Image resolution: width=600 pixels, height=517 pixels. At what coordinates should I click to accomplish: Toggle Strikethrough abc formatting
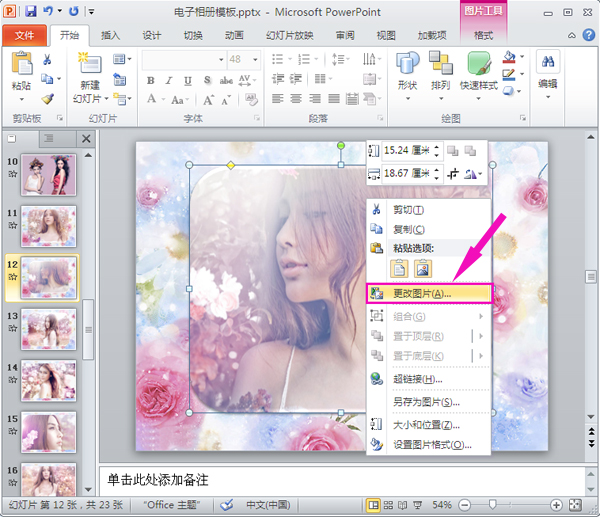click(x=226, y=80)
